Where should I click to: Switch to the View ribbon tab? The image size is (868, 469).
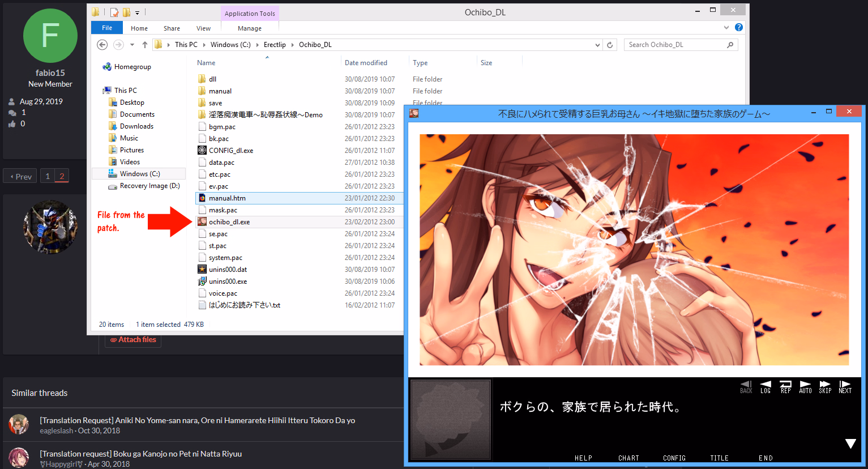click(x=203, y=28)
